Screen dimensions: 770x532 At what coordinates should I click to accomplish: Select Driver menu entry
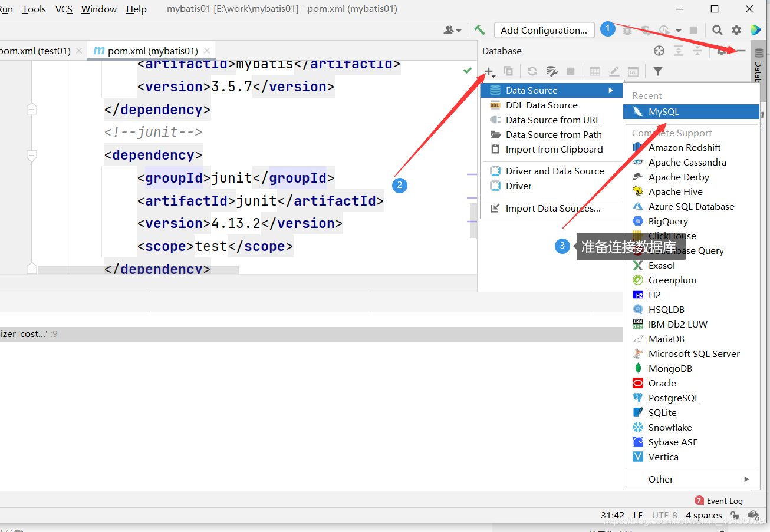(552, 186)
